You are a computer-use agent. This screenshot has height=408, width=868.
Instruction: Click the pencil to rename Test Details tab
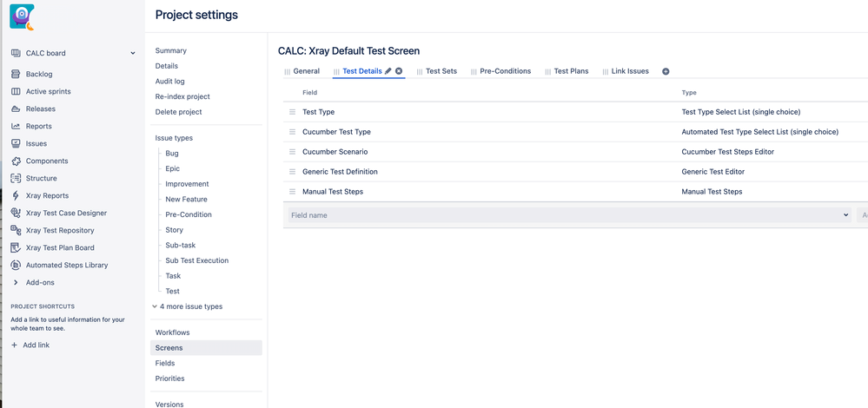click(x=388, y=71)
